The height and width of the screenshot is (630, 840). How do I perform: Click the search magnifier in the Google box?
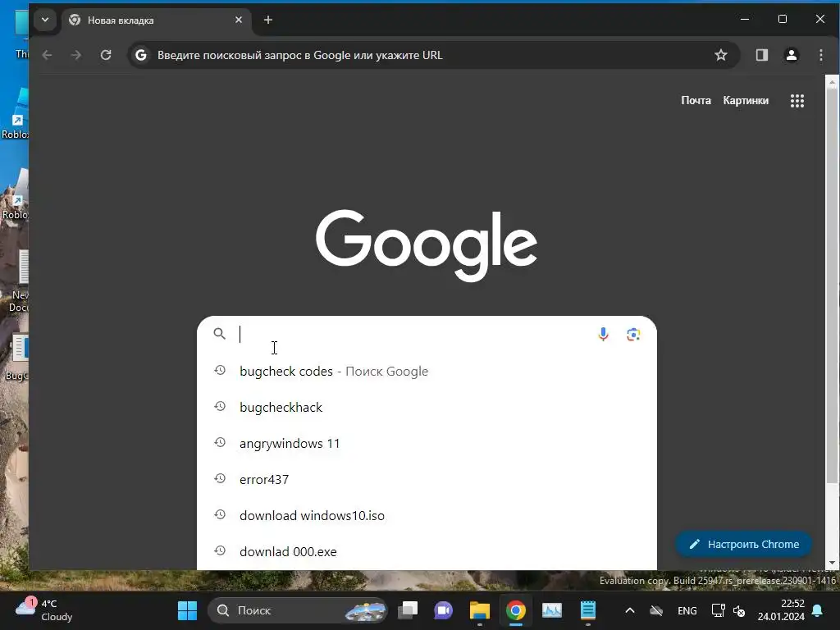tap(219, 334)
